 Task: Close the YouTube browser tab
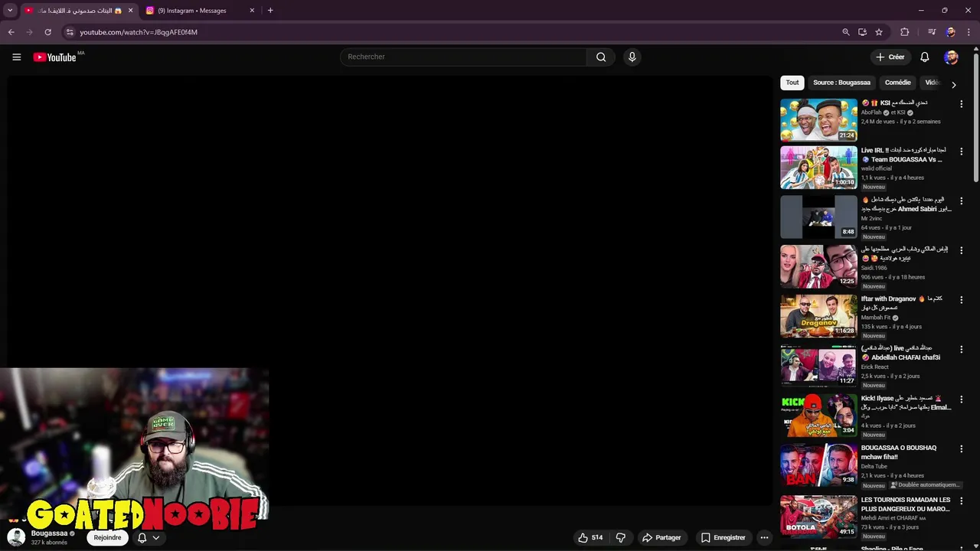point(130,11)
